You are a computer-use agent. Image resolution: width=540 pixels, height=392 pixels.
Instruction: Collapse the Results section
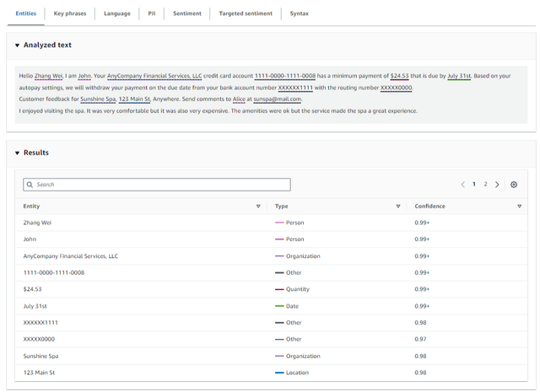click(17, 153)
